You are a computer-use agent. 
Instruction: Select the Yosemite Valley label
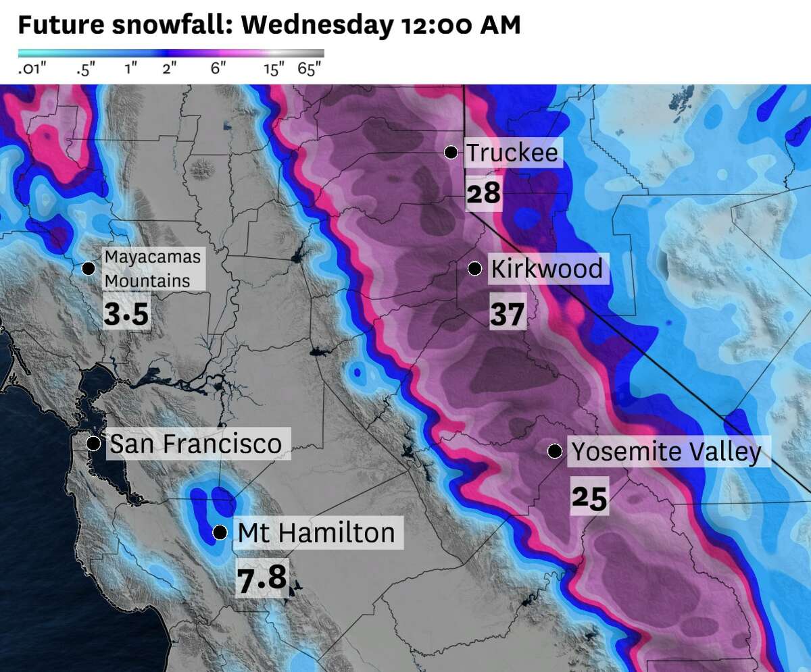click(667, 452)
